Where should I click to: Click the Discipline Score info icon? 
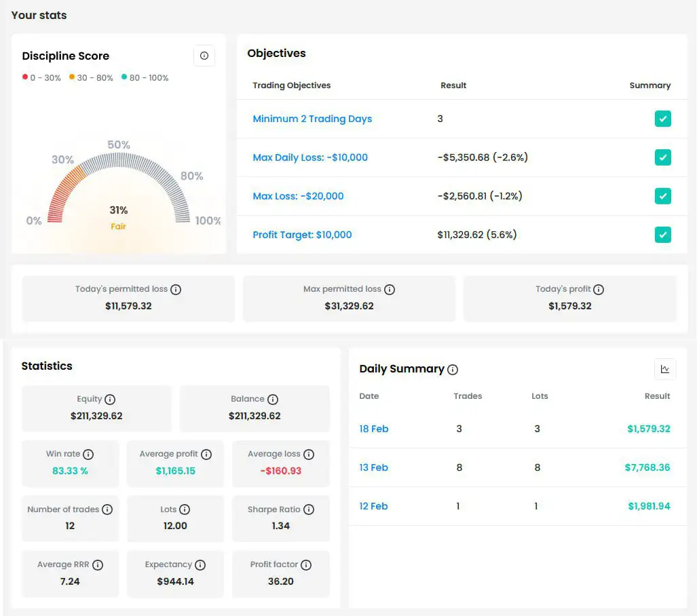(204, 56)
